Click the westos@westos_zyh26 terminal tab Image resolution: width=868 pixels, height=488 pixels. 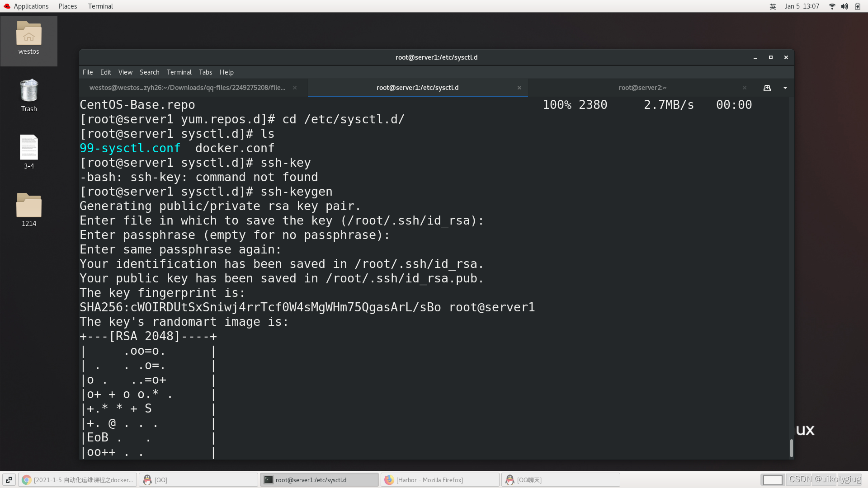point(188,88)
